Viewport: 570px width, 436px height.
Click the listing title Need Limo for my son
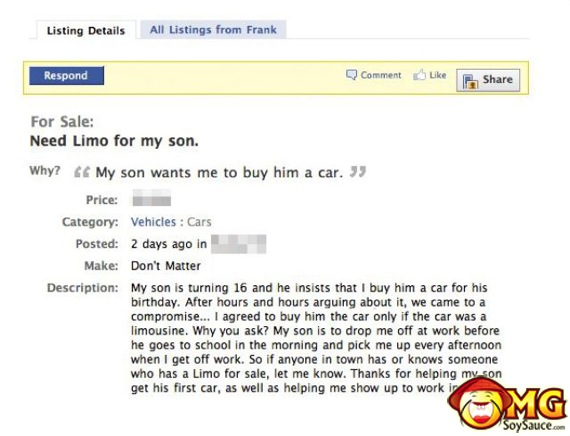coord(114,141)
